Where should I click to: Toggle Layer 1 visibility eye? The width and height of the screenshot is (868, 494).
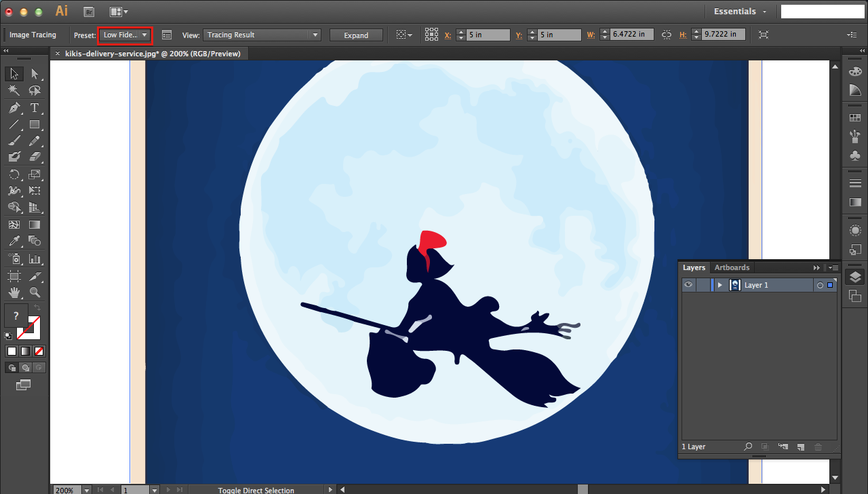click(x=688, y=285)
